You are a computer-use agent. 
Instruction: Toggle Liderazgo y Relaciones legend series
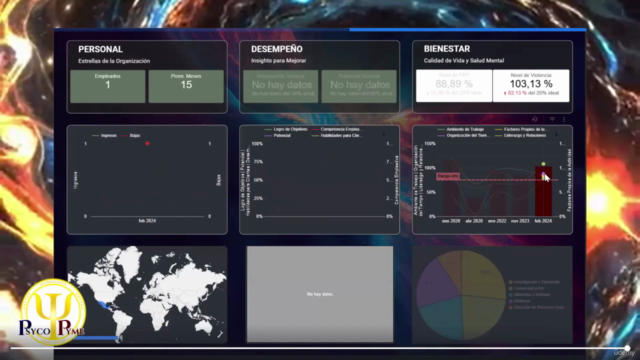pos(520,136)
